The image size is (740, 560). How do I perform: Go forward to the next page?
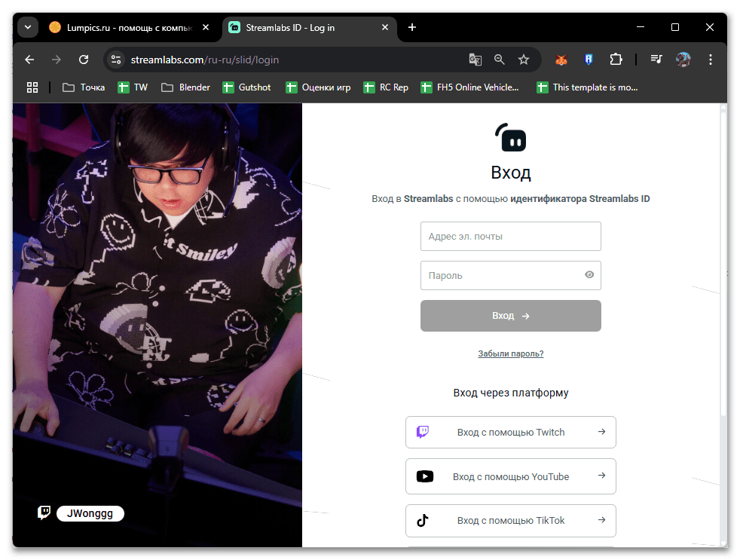point(57,60)
